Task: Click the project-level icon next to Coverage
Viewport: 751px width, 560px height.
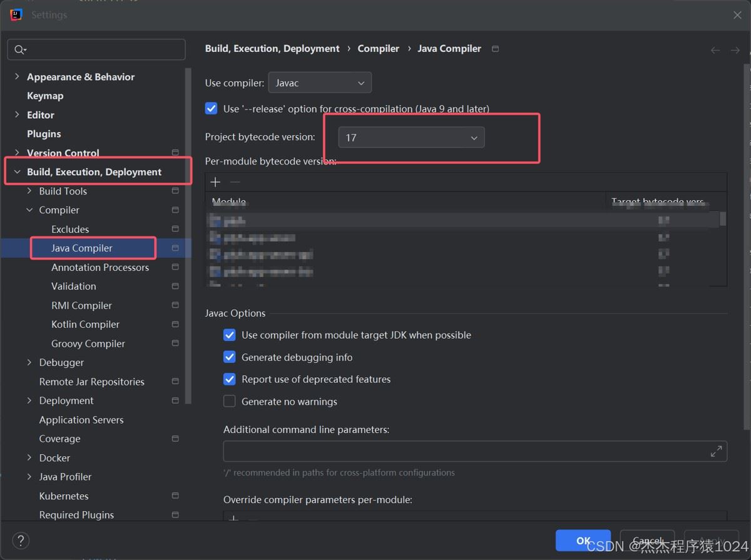Action: point(175,439)
